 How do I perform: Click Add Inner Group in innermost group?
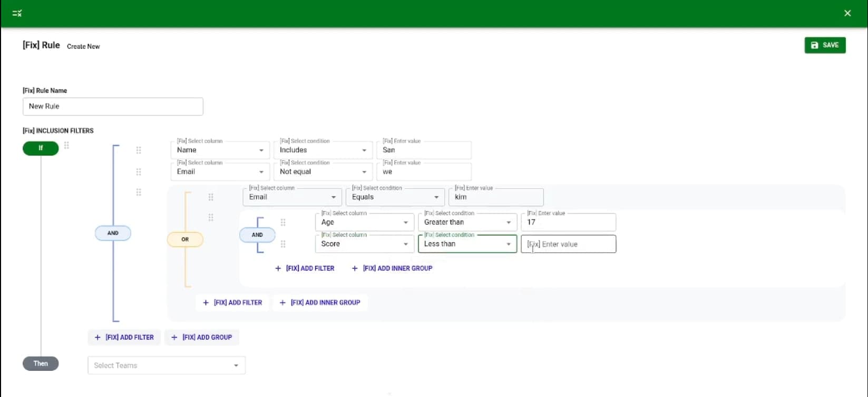coord(392,268)
